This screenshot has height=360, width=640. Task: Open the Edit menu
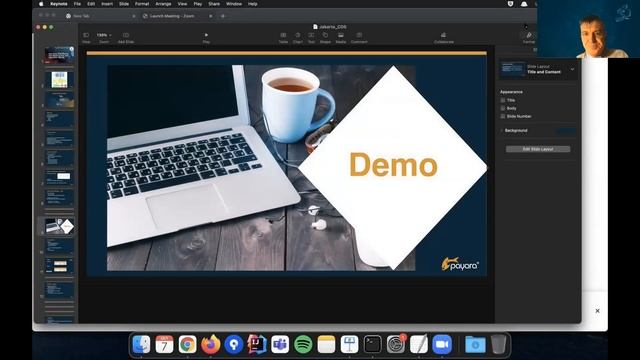pyautogui.click(x=91, y=4)
